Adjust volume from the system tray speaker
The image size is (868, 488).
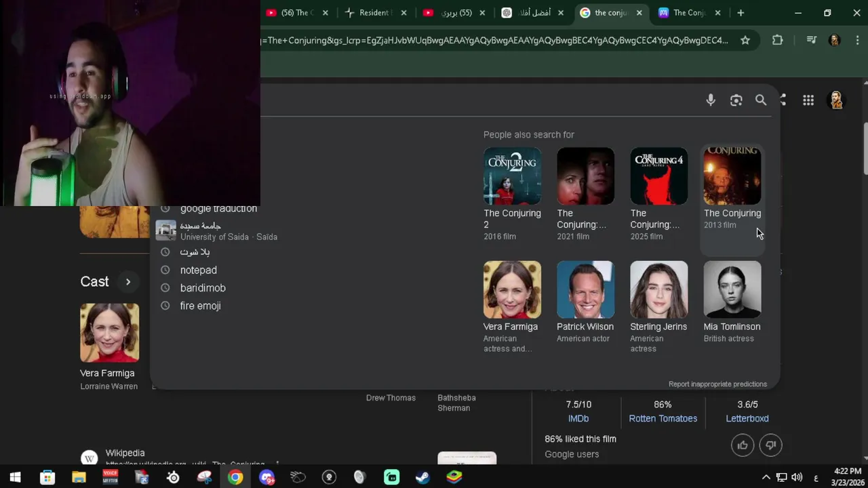point(797,477)
